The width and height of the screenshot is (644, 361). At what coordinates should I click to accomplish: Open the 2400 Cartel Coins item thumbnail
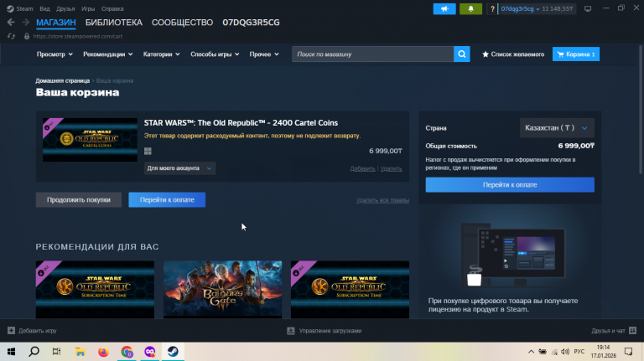click(x=90, y=140)
